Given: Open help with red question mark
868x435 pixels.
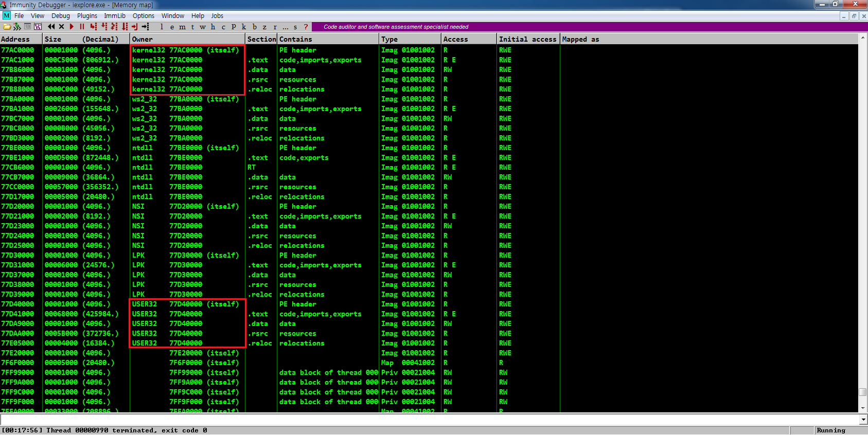Looking at the screenshot, I should click(306, 27).
